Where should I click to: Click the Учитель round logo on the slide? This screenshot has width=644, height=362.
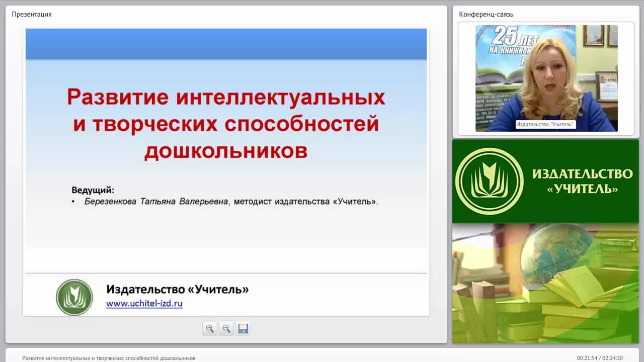pos(74,297)
